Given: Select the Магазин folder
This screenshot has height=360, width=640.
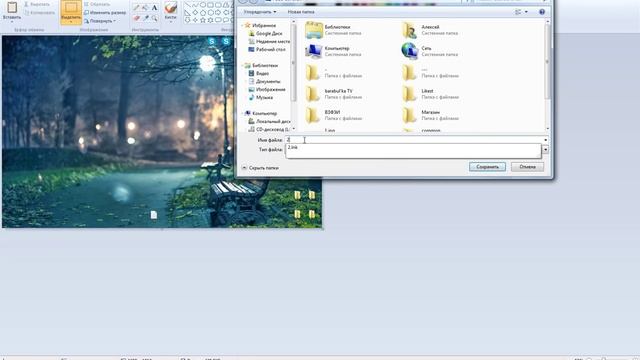Looking at the screenshot, I should pyautogui.click(x=431, y=115).
